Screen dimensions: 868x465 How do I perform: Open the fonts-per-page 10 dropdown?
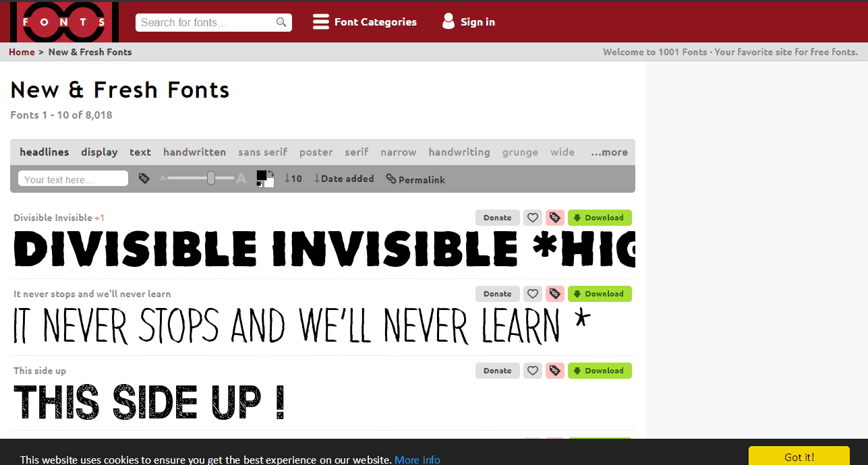[293, 179]
